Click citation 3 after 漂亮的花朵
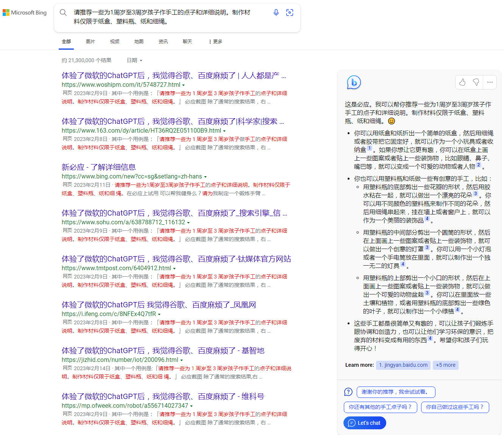This screenshot has height=435, width=504. click(476, 194)
